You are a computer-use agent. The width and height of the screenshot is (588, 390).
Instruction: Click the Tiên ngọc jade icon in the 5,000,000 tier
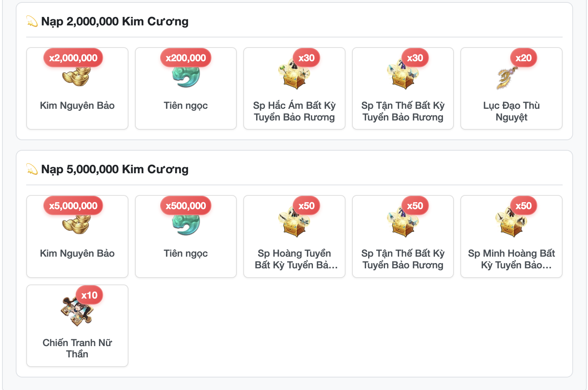186,222
